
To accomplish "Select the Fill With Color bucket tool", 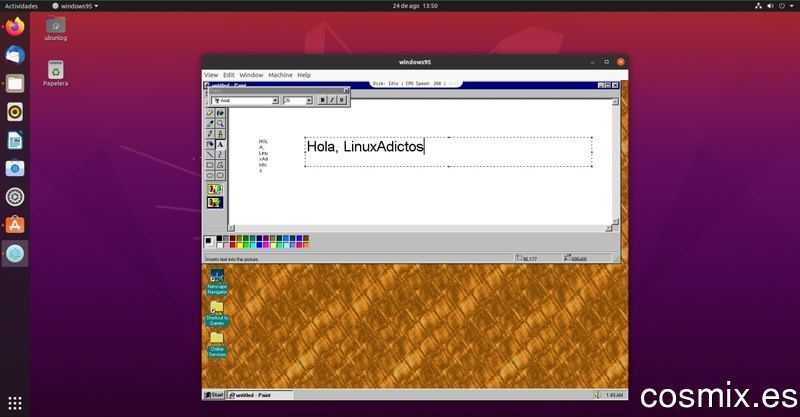I will tap(220, 113).
